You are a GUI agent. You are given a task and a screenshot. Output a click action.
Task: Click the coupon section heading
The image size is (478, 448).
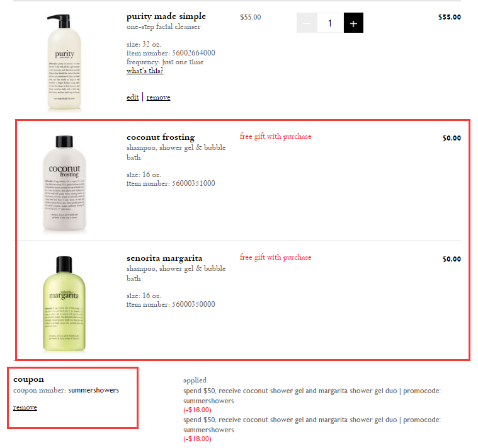29,379
